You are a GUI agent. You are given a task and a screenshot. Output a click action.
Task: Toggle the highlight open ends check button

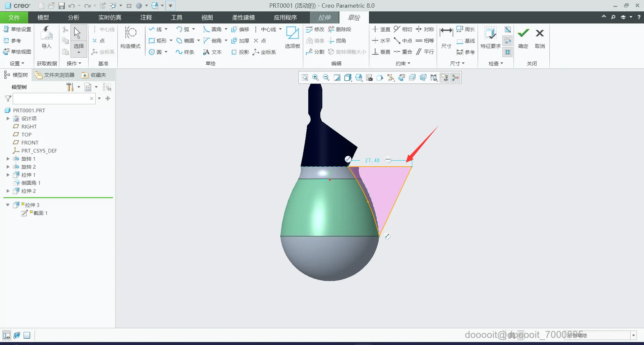point(507,41)
